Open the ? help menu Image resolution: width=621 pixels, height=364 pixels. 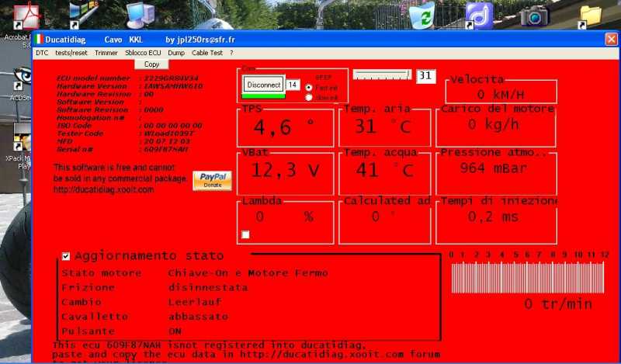231,53
